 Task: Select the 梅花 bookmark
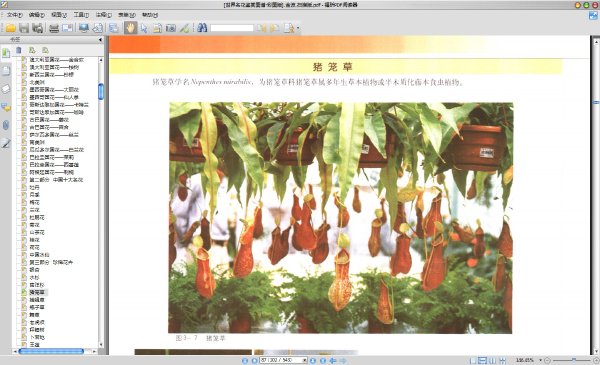(34, 202)
